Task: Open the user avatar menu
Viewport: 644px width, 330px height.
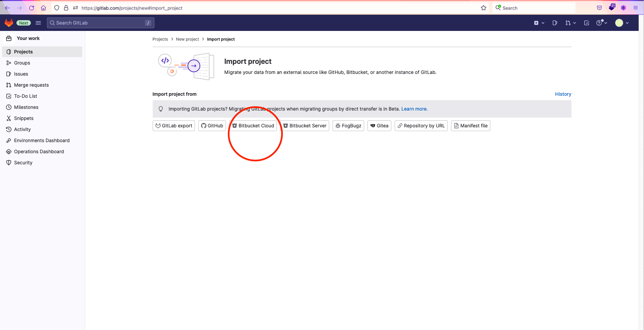Action: coord(622,23)
